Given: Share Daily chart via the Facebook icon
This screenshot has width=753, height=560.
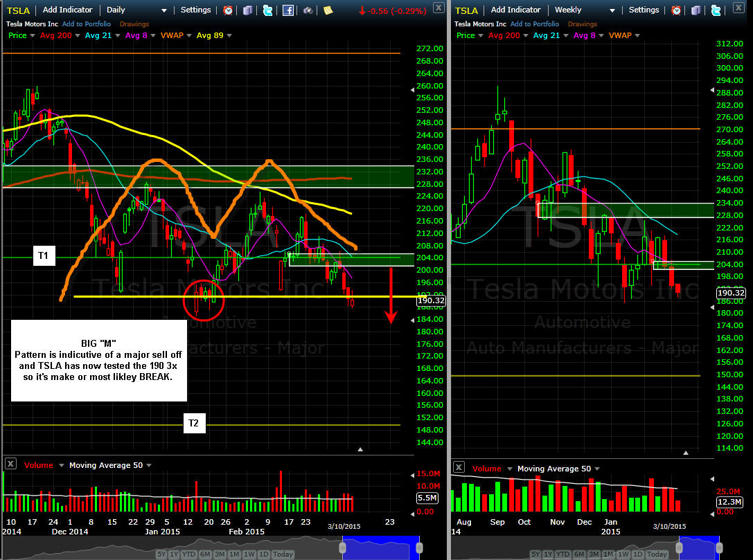Looking at the screenshot, I should coord(287,10).
